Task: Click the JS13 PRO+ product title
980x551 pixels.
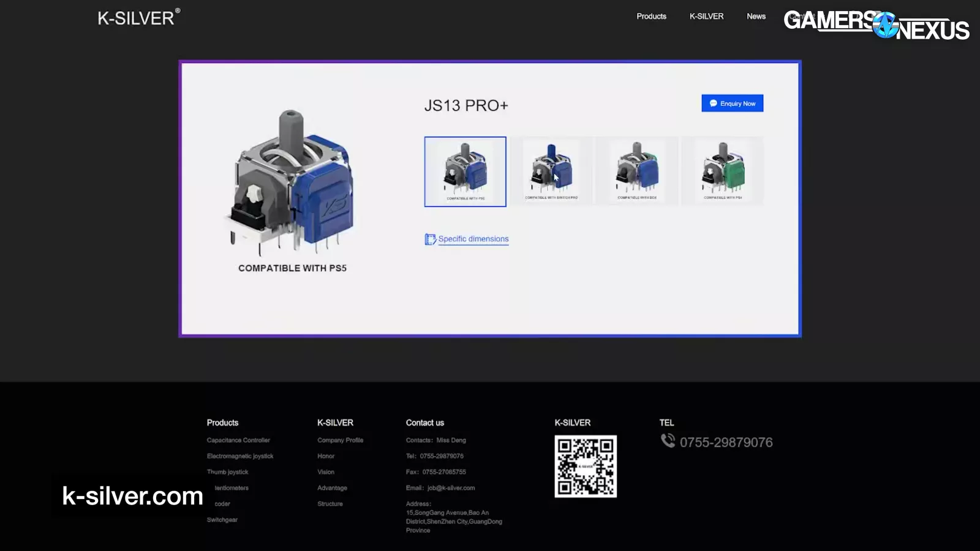Action: tap(466, 105)
